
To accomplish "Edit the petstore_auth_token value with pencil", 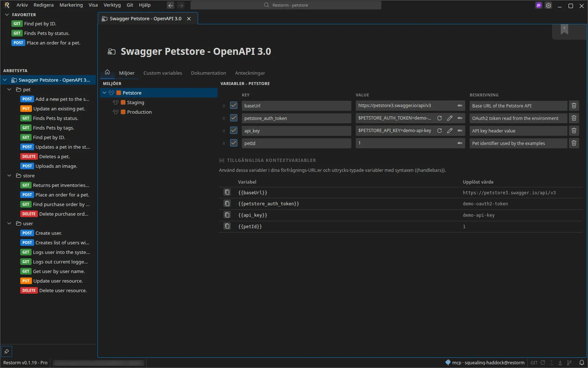I will pyautogui.click(x=450, y=118).
